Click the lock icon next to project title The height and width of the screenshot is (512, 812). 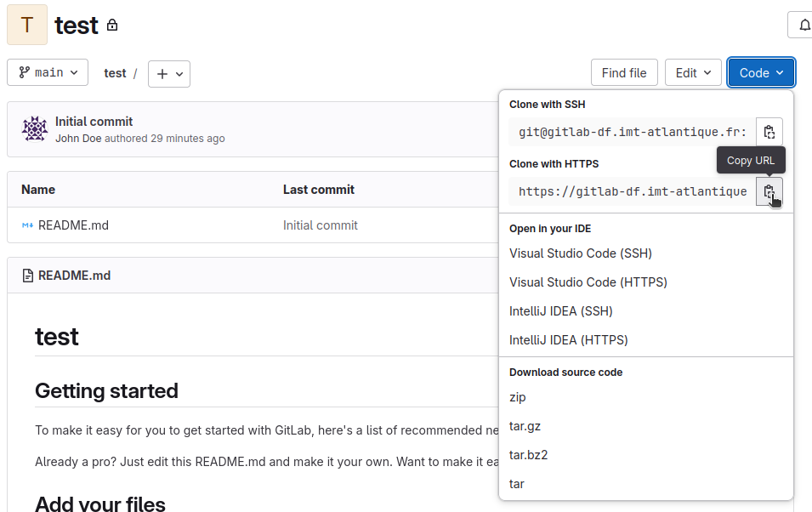coord(114,27)
